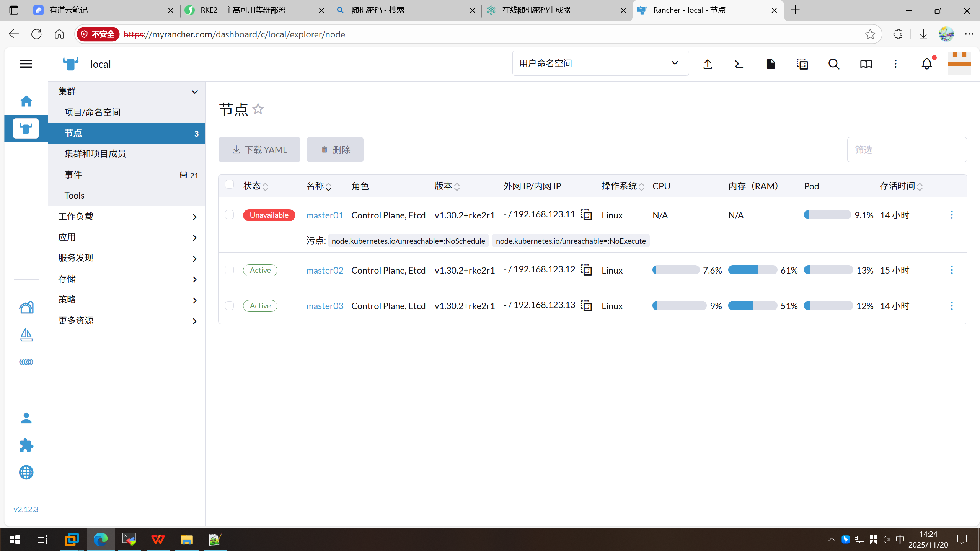980x551 pixels.
Task: Open the kubectl shell icon
Action: pyautogui.click(x=739, y=64)
